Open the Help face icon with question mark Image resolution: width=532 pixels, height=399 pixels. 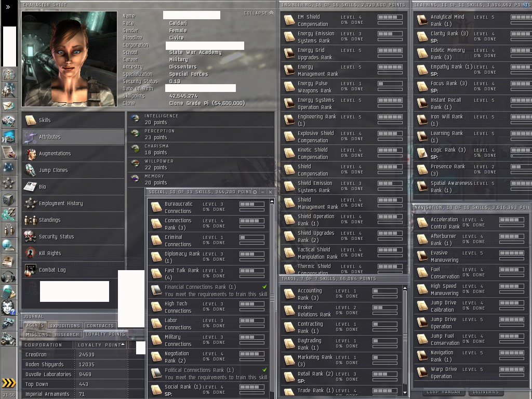[x=8, y=308]
